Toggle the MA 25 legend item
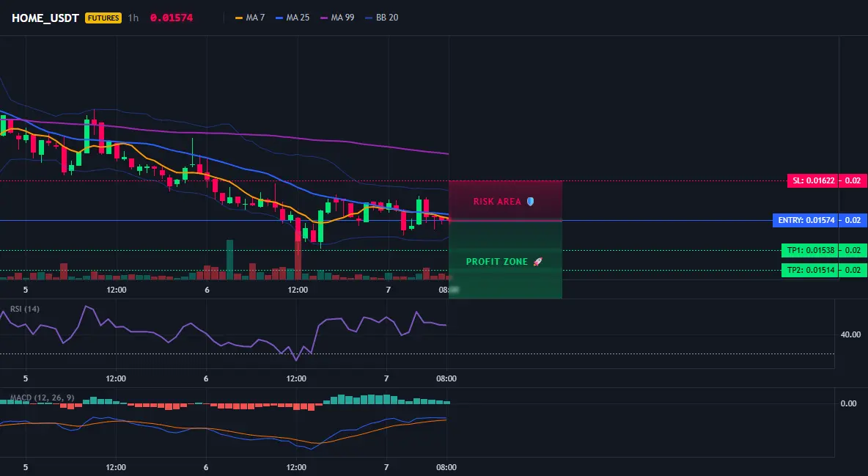The image size is (868, 476). pyautogui.click(x=293, y=18)
